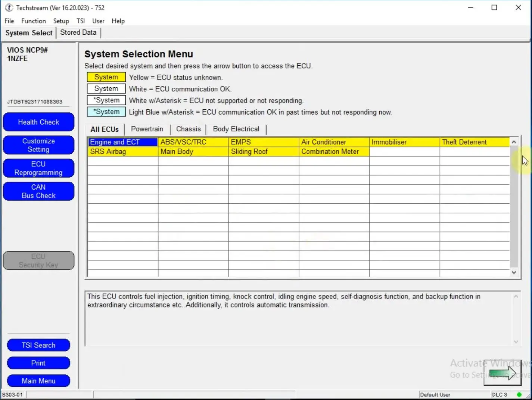Click ECU table scroll down arrow
Image resolution: width=532 pixels, height=400 pixels.
(514, 272)
